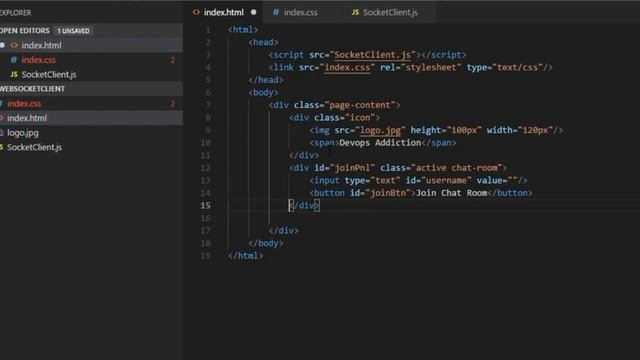The height and width of the screenshot is (360, 640).
Task: Select index.css in Open Editors
Action: (91, 60)
